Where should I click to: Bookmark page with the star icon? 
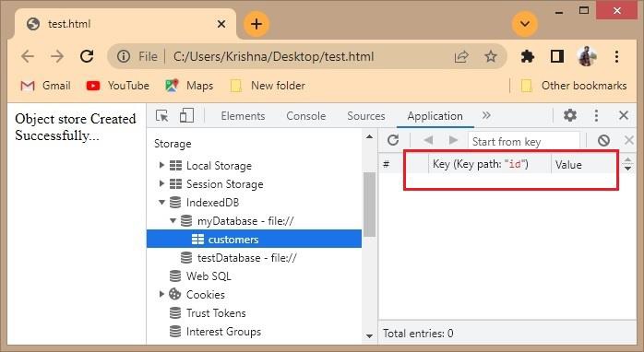(491, 56)
